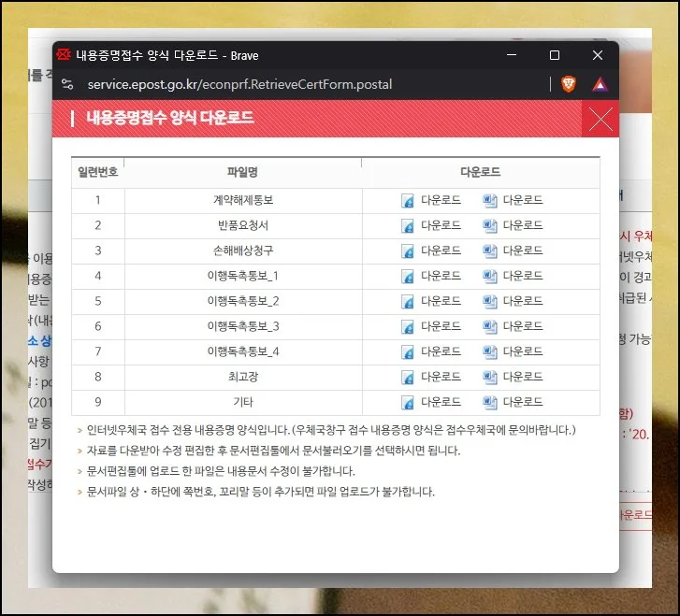The width and height of the screenshot is (680, 616).
Task: Click the Word file icon for 이행독촉통보_1
Action: (489, 276)
